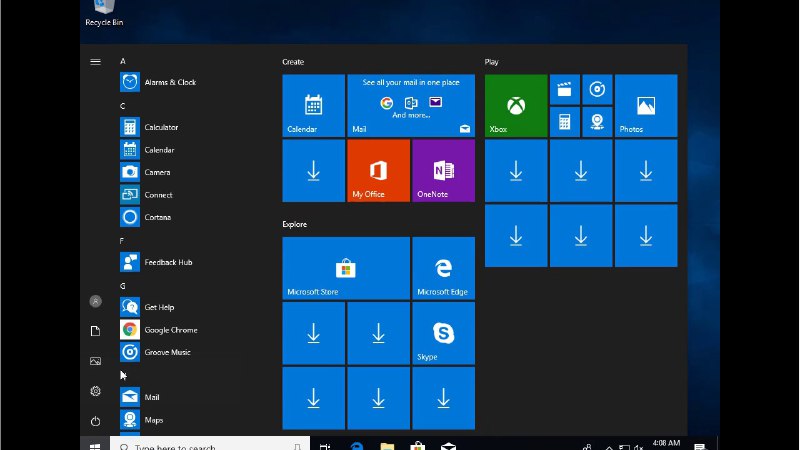The image size is (800, 450).
Task: Click the download tile below Xbox
Action: (x=516, y=170)
